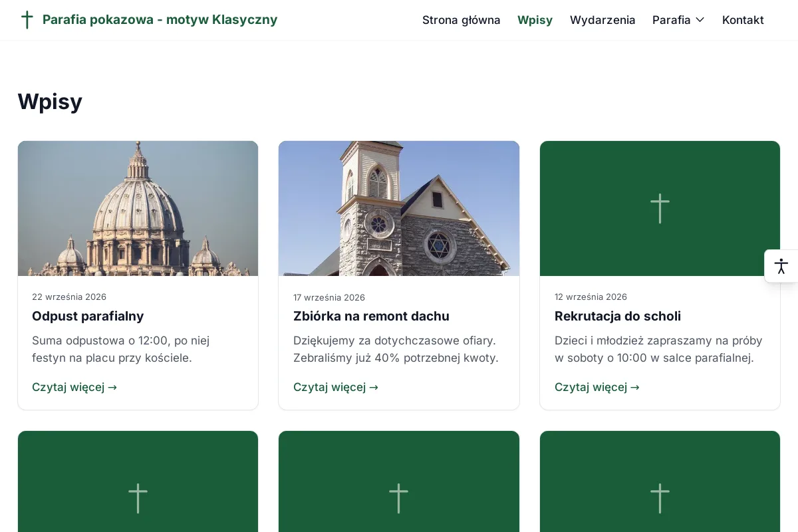Click the excerpt mentioning 40% potrzebnej kwoty
Image resolution: width=798 pixels, height=532 pixels.
[396, 349]
